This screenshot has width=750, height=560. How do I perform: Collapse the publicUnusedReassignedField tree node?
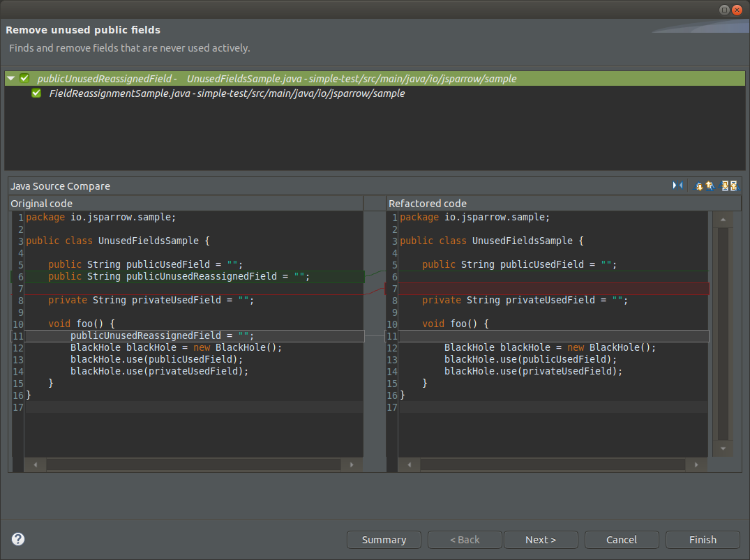pyautogui.click(x=10, y=79)
